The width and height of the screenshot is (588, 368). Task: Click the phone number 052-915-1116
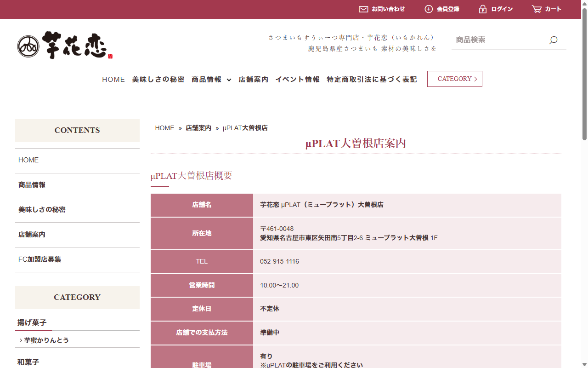click(279, 261)
